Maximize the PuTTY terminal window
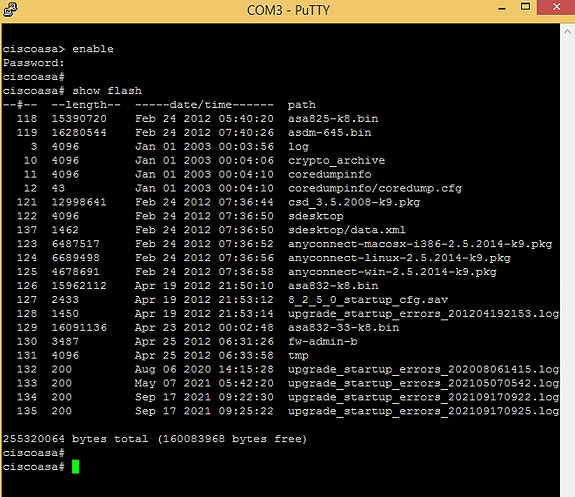Viewport: 575px width, 497px height. click(525, 7)
